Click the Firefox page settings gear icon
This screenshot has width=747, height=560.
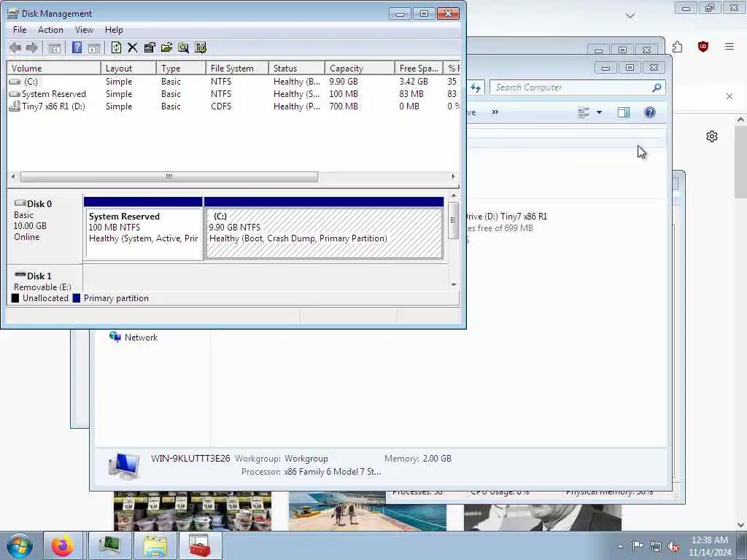[x=712, y=136]
